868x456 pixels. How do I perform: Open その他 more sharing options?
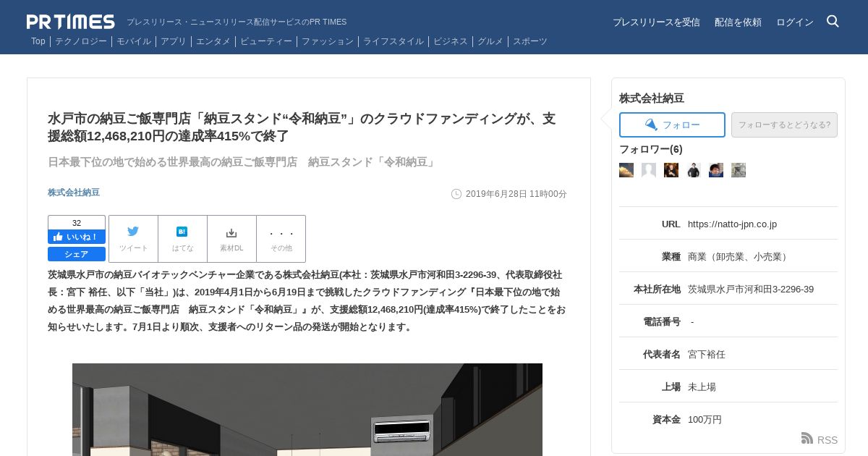281,239
